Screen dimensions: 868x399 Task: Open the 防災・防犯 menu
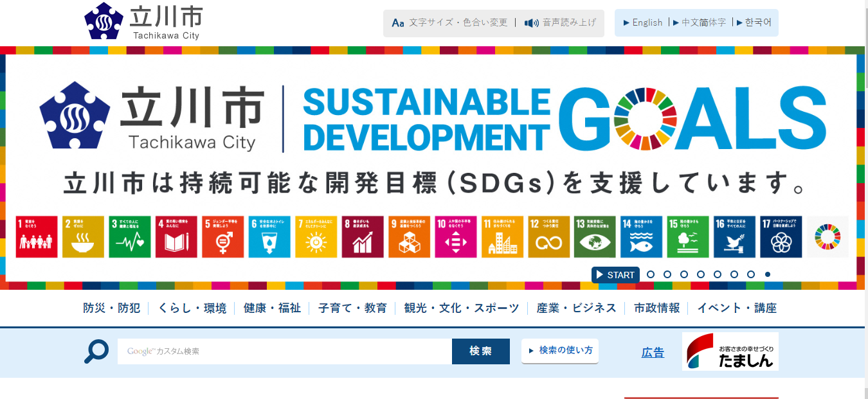coord(112,308)
